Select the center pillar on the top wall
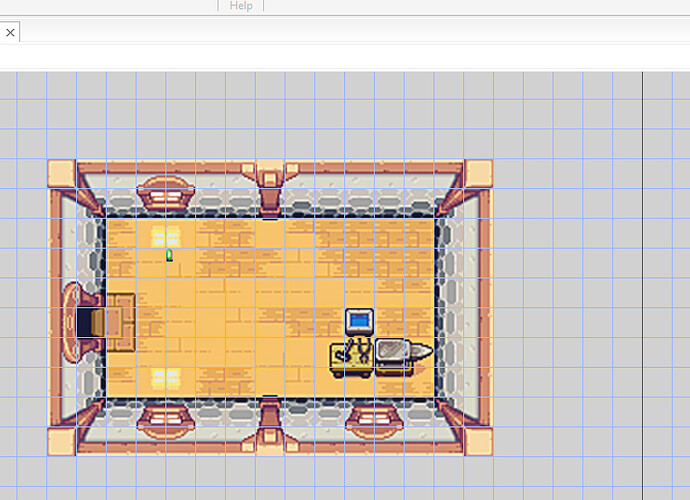690x500 pixels. point(270,189)
